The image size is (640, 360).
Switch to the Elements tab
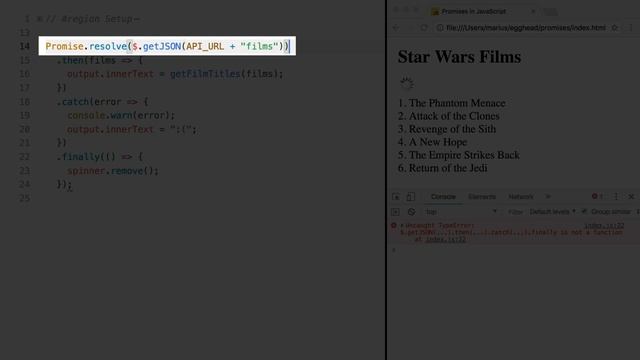pyautogui.click(x=482, y=197)
